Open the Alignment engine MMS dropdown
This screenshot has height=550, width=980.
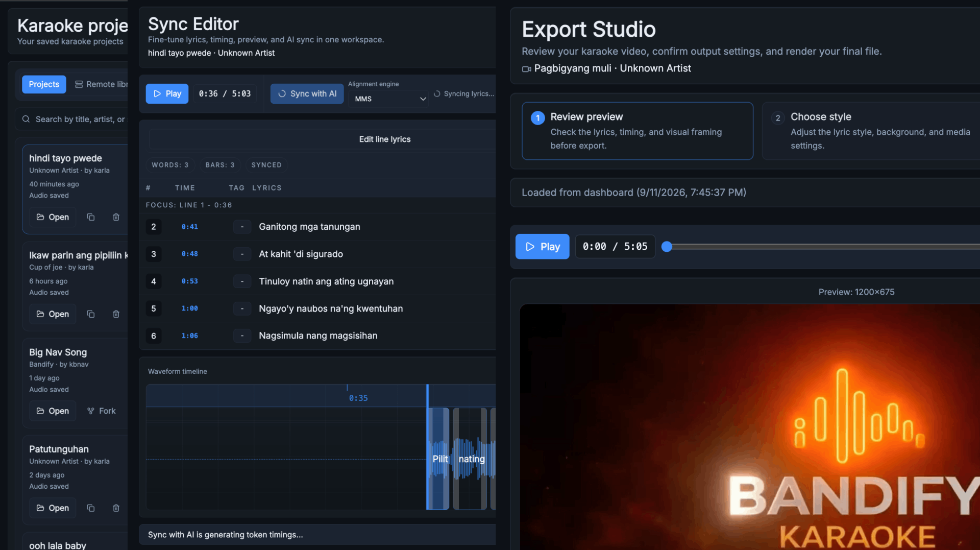[x=389, y=99]
